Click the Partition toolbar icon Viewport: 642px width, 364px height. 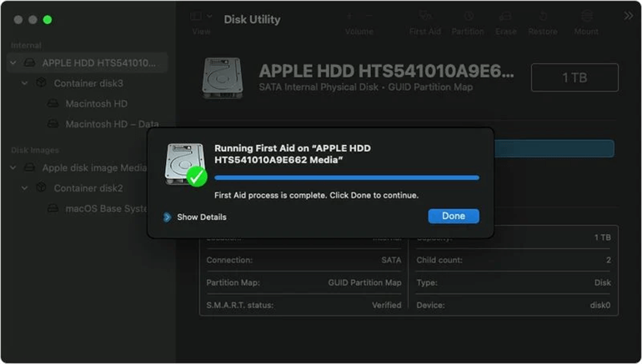tap(469, 17)
